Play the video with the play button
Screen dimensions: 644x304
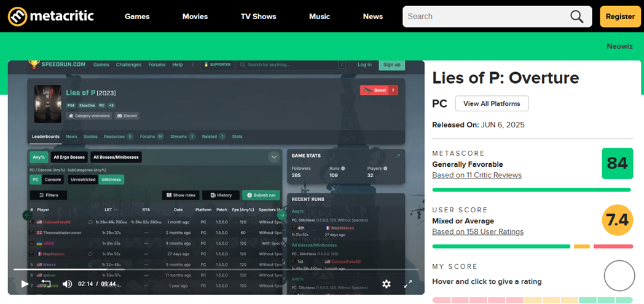tap(25, 284)
